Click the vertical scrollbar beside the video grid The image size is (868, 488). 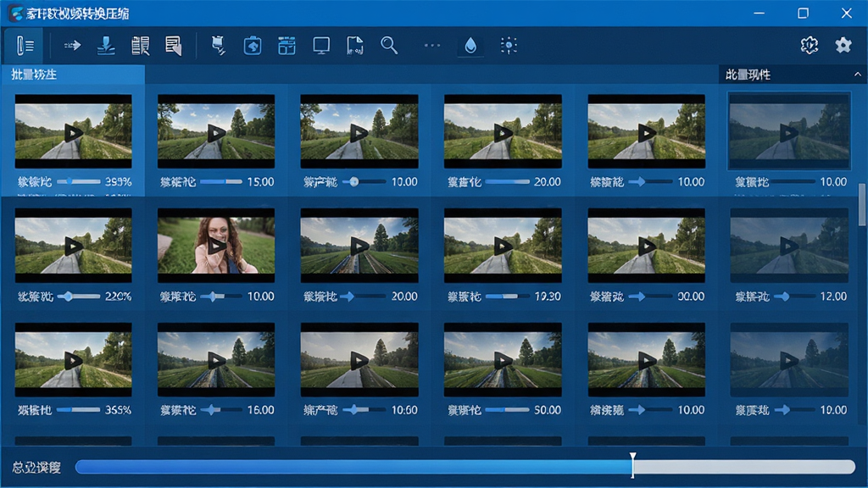click(x=862, y=205)
